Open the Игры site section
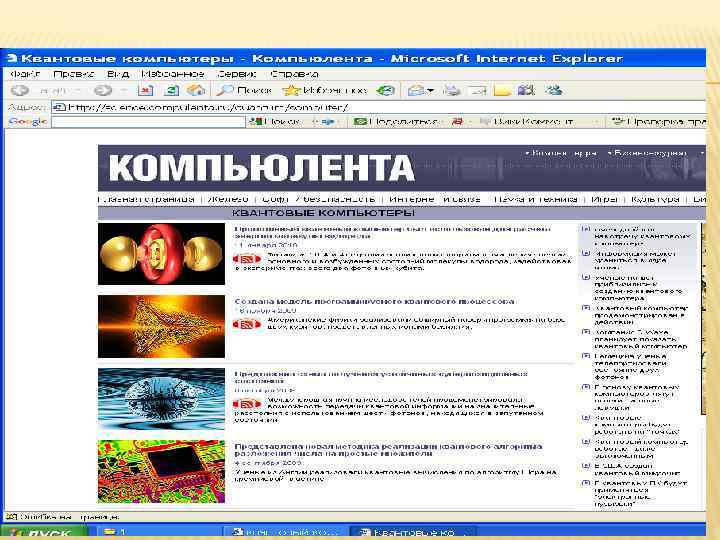 pyautogui.click(x=604, y=199)
